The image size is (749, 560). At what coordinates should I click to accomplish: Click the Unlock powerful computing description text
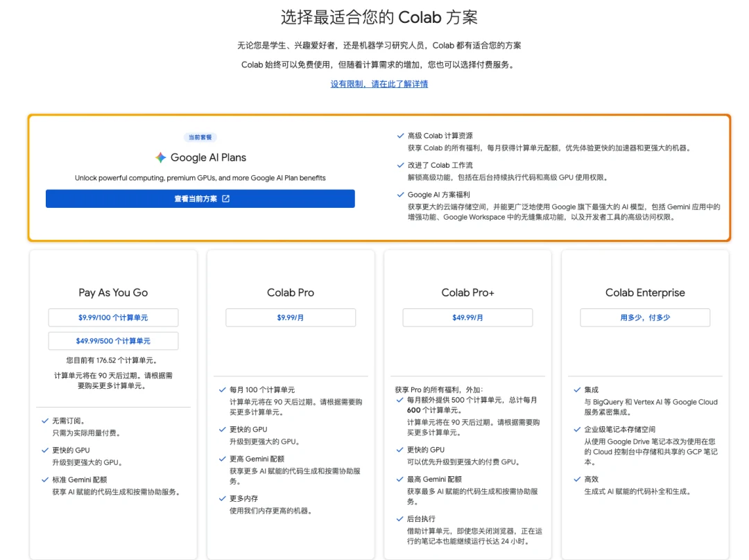[200, 178]
